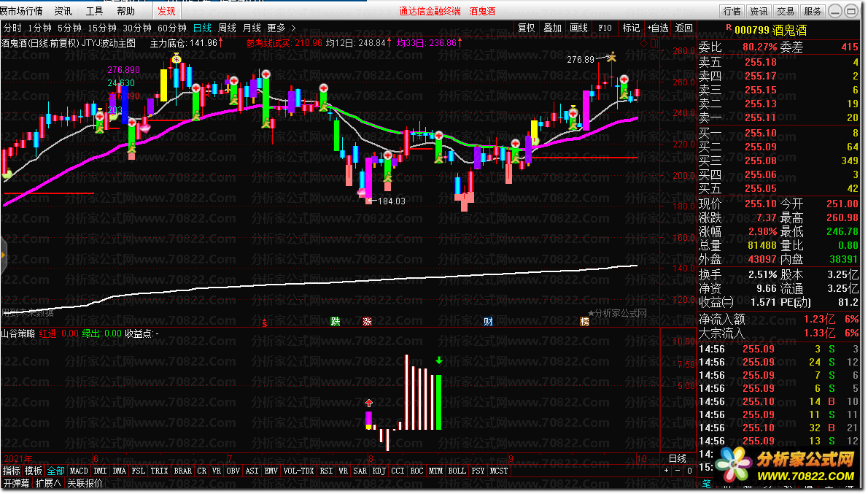This screenshot has height=494, width=868.
Task: Click the red up-arrow signal in 山谷策略 panel
Action: click(369, 404)
